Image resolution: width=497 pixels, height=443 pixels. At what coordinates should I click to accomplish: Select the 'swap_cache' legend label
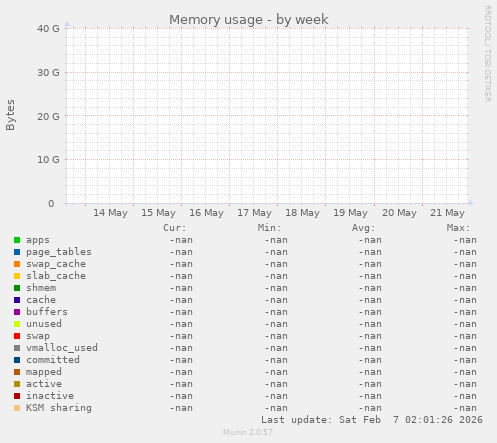tap(56, 264)
